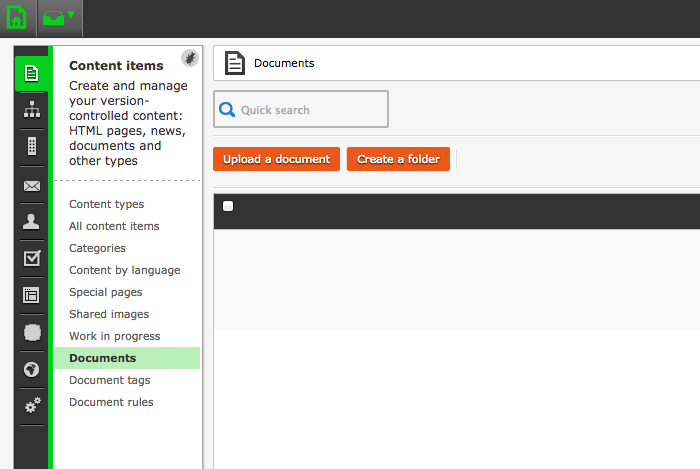Open the layout template icon in sidebar
The image size is (700, 469).
tap(31, 295)
